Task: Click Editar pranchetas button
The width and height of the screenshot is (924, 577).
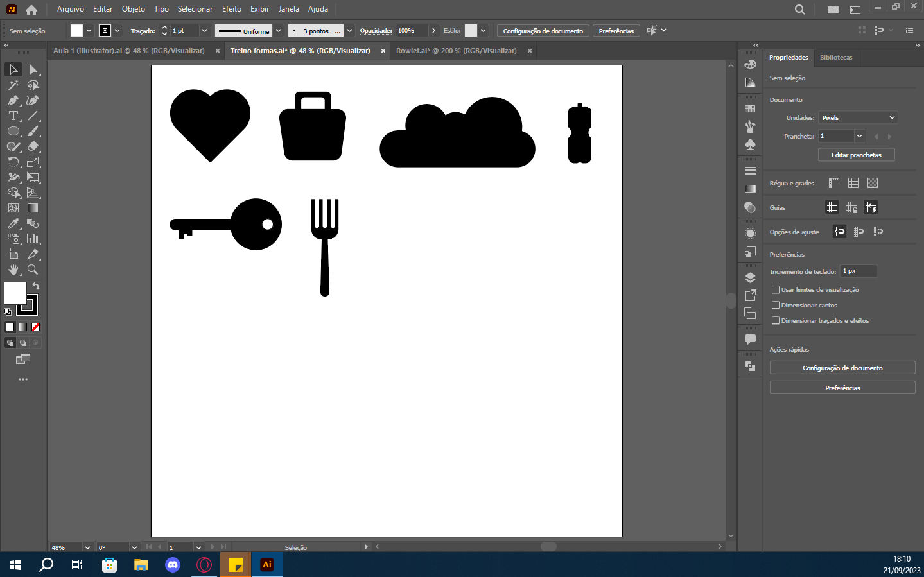Action: coord(856,155)
